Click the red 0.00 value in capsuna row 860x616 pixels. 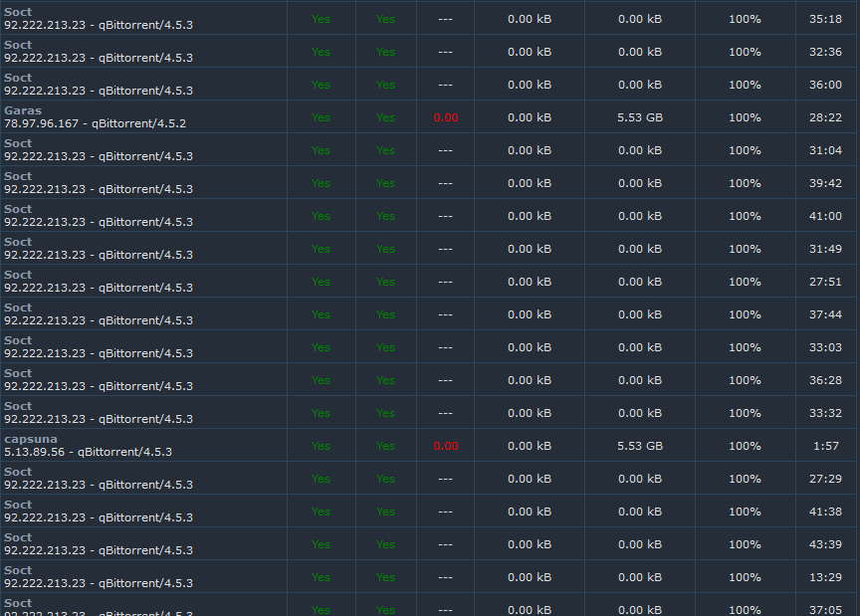[445, 446]
